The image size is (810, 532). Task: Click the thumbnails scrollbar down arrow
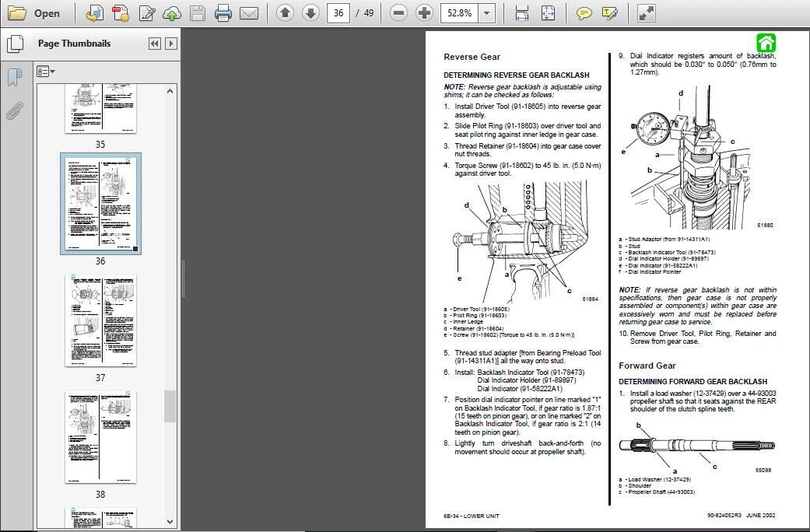[x=170, y=522]
